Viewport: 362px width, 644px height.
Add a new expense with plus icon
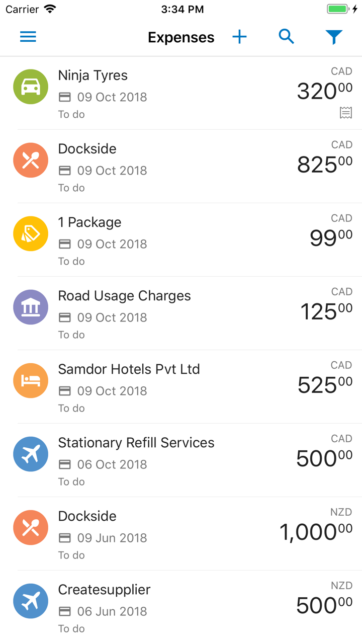point(240,37)
